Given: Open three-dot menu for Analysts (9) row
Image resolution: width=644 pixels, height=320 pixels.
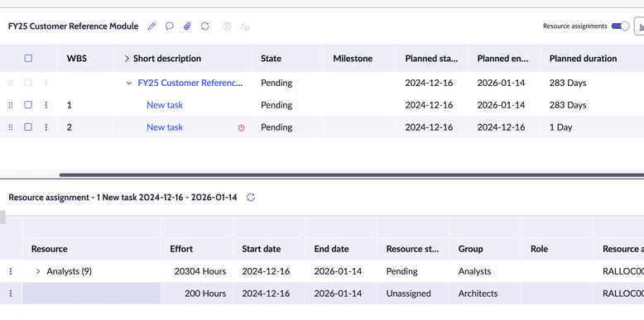Looking at the screenshot, I should point(11,271).
